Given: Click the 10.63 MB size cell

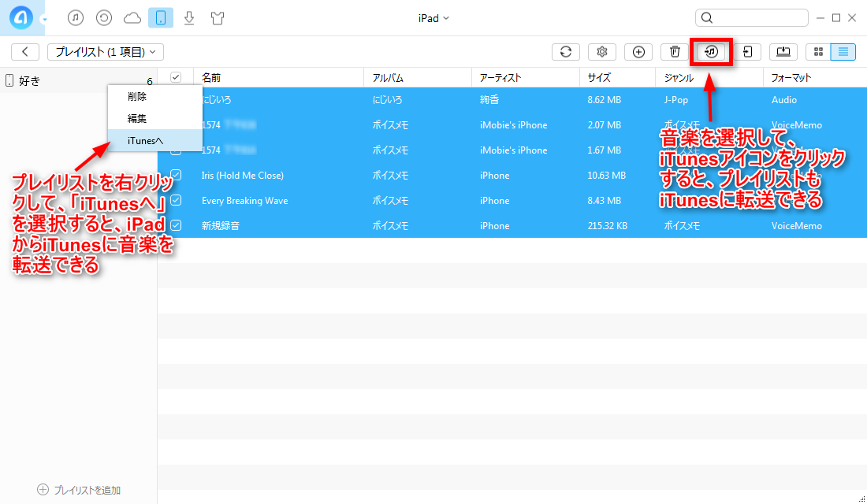Looking at the screenshot, I should click(x=607, y=175).
